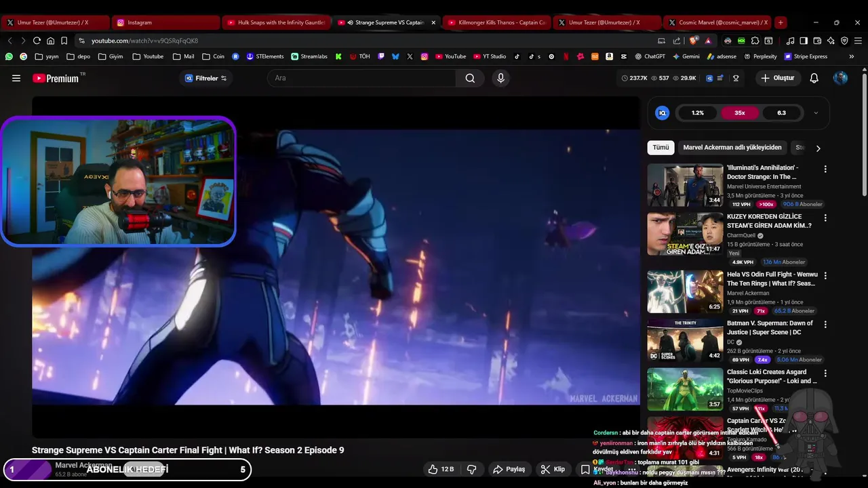Open Instagram icon in bookmarks bar

click(x=425, y=56)
